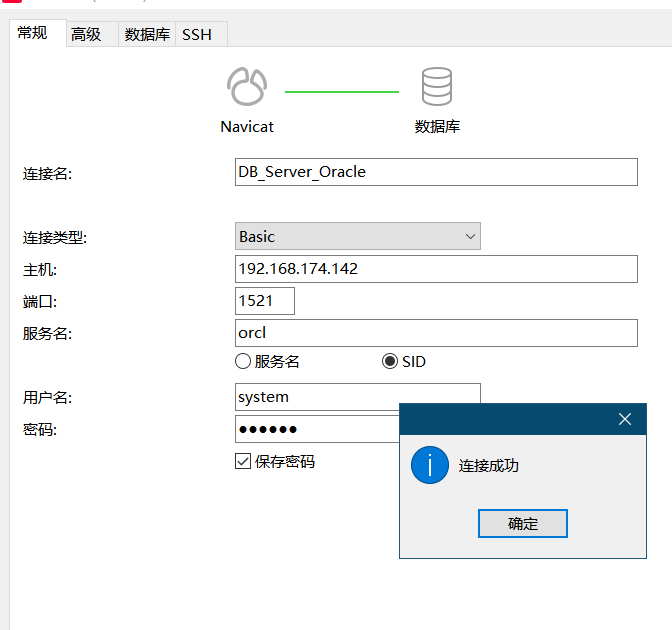Open the SSH tab

pyautogui.click(x=197, y=34)
